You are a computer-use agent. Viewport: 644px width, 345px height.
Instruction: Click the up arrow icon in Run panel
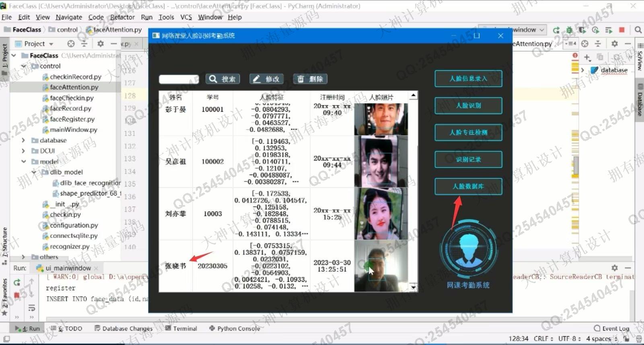coord(32,281)
